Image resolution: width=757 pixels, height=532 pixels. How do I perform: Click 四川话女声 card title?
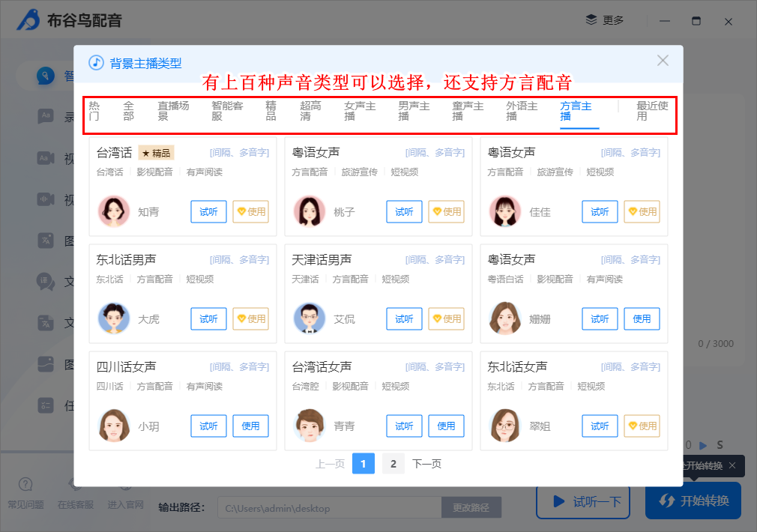click(x=126, y=367)
